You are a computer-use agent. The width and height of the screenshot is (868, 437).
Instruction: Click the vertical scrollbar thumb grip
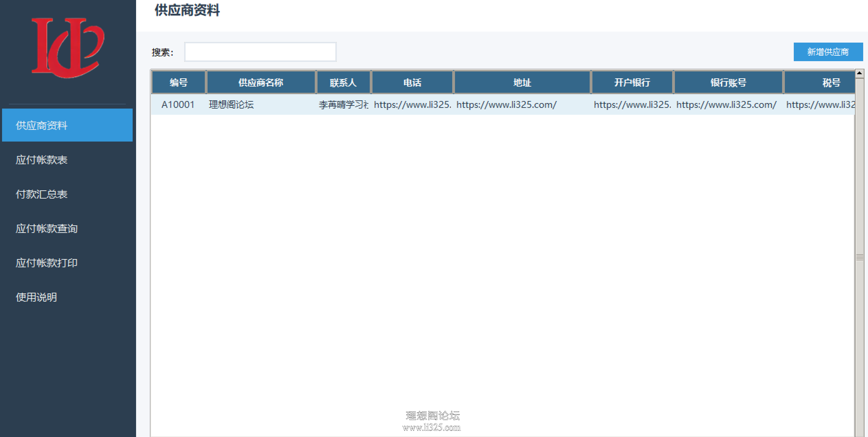point(859,257)
